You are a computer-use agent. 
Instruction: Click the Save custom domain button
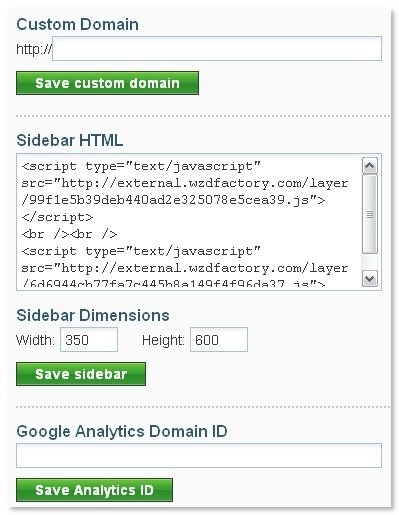coord(107,83)
